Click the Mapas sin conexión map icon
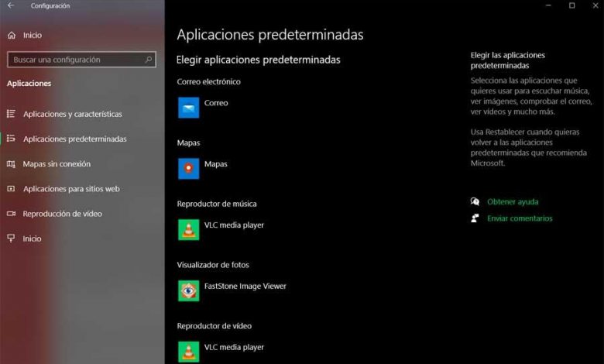This screenshot has height=364, width=604. click(x=11, y=164)
